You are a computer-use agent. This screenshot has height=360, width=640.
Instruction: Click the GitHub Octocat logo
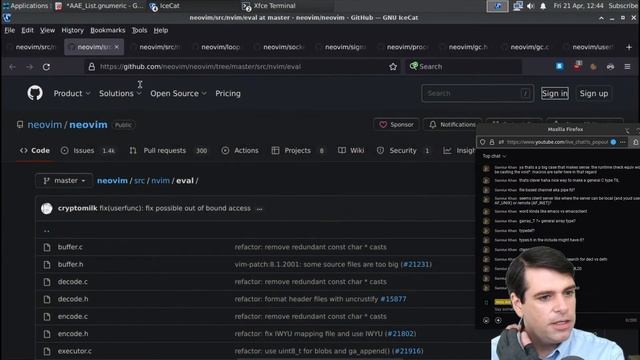pos(35,93)
